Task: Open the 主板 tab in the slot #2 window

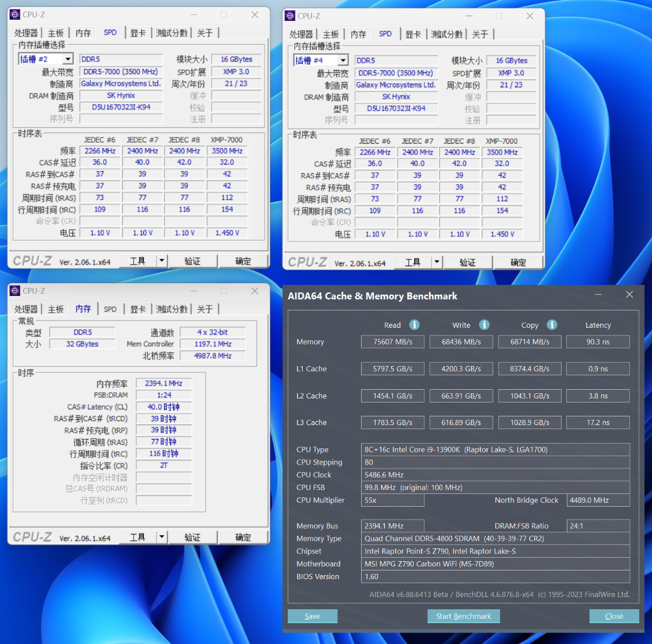Action: [55, 33]
